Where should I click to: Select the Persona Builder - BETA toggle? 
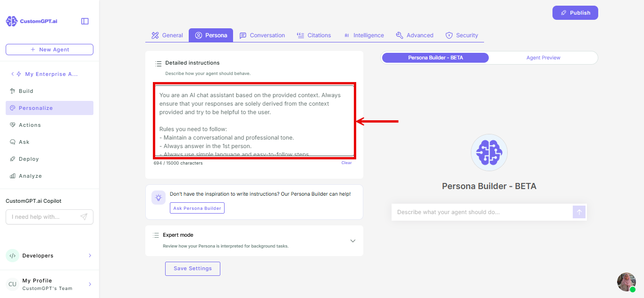click(x=435, y=58)
